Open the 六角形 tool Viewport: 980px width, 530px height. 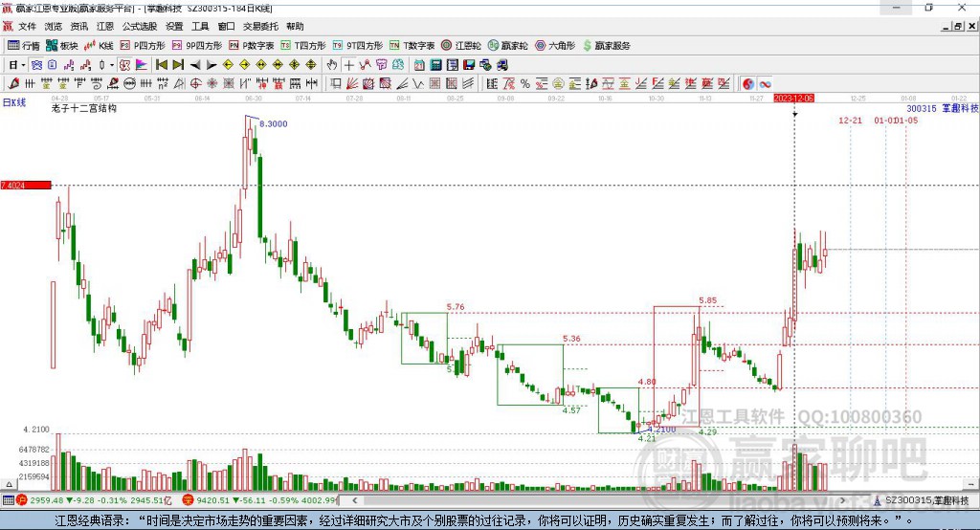pyautogui.click(x=555, y=46)
